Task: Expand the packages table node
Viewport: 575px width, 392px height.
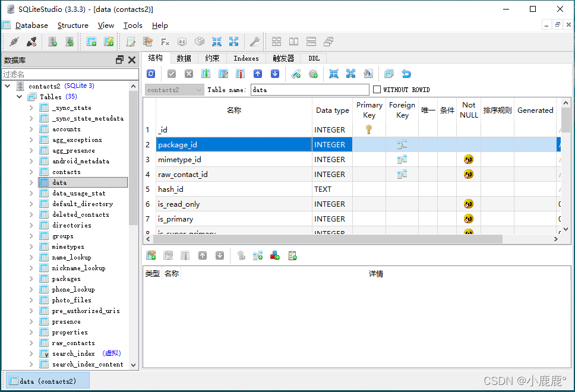Action: 31,279
